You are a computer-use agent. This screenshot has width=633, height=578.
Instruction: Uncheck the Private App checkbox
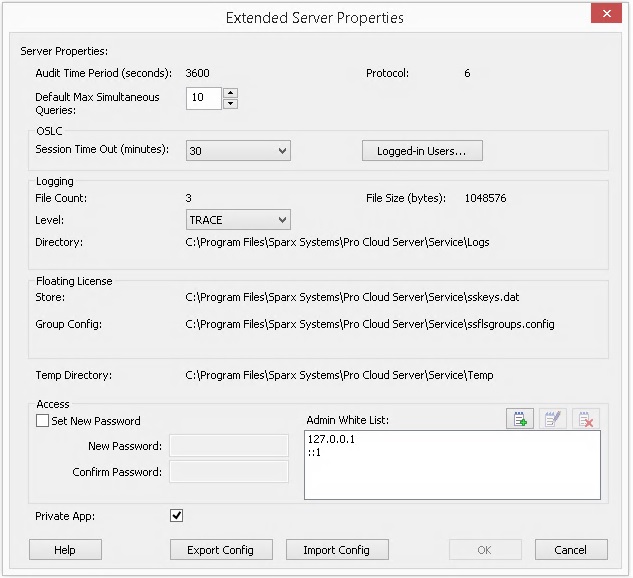(x=176, y=515)
